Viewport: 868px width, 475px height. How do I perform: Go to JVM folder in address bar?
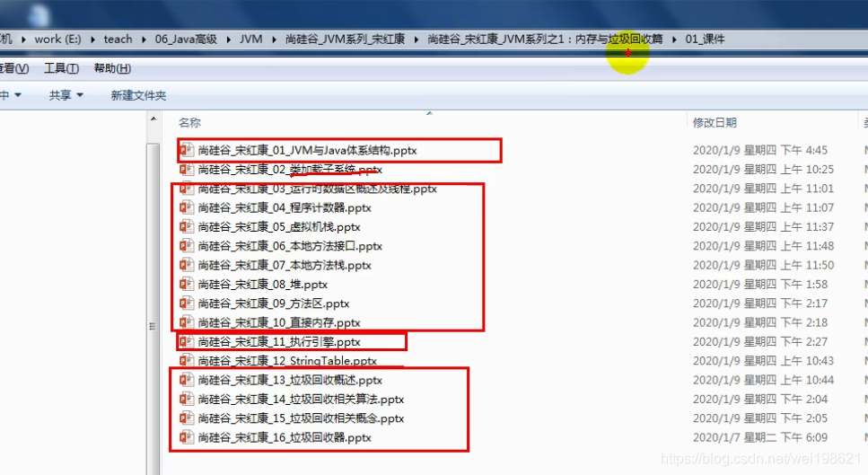(x=250, y=40)
